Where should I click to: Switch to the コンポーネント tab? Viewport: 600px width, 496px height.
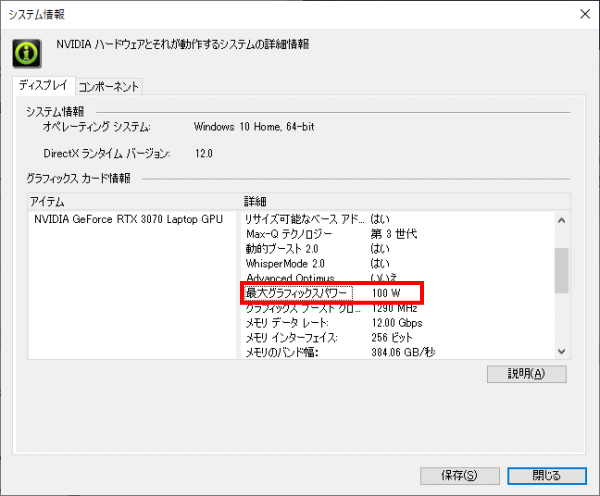109,86
